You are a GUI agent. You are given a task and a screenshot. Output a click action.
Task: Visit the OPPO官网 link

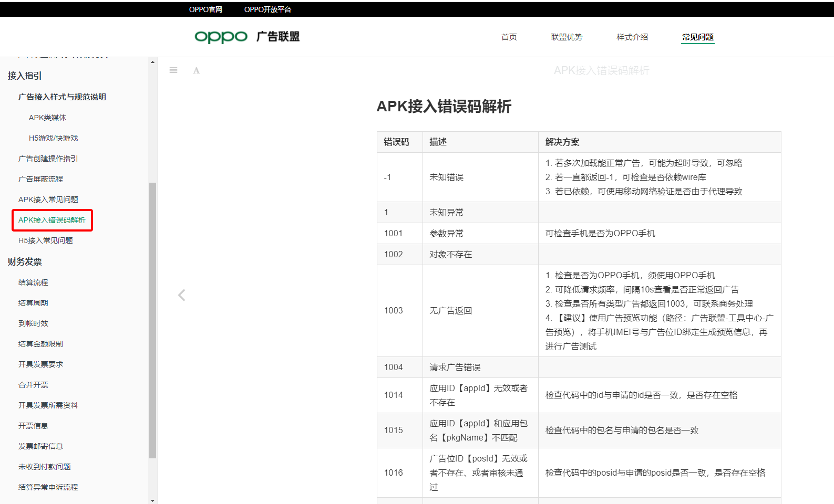tap(205, 9)
